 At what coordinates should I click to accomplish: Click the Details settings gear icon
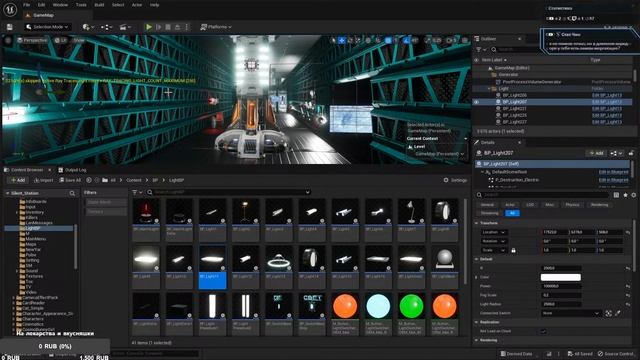point(634,195)
